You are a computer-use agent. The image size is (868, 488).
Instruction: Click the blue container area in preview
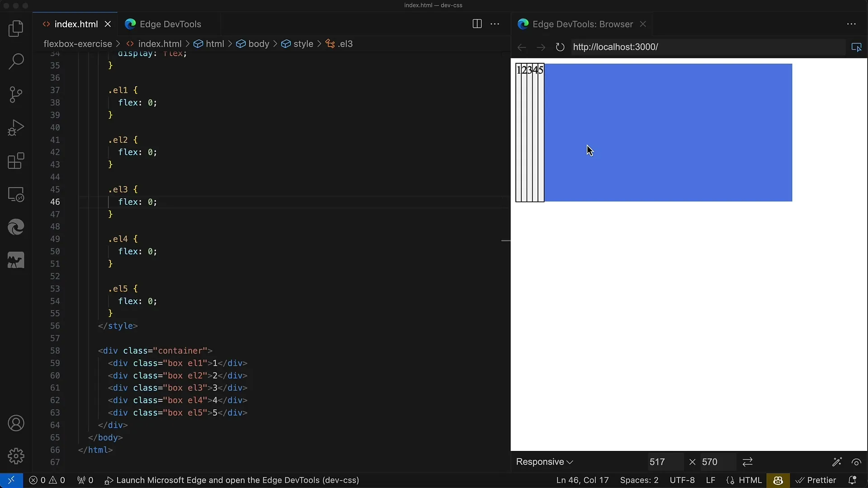point(668,133)
